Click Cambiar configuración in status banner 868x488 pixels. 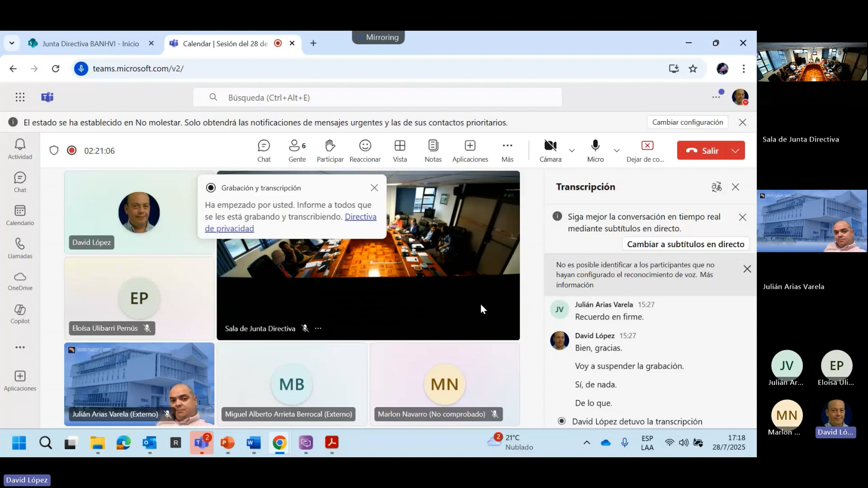coord(688,122)
